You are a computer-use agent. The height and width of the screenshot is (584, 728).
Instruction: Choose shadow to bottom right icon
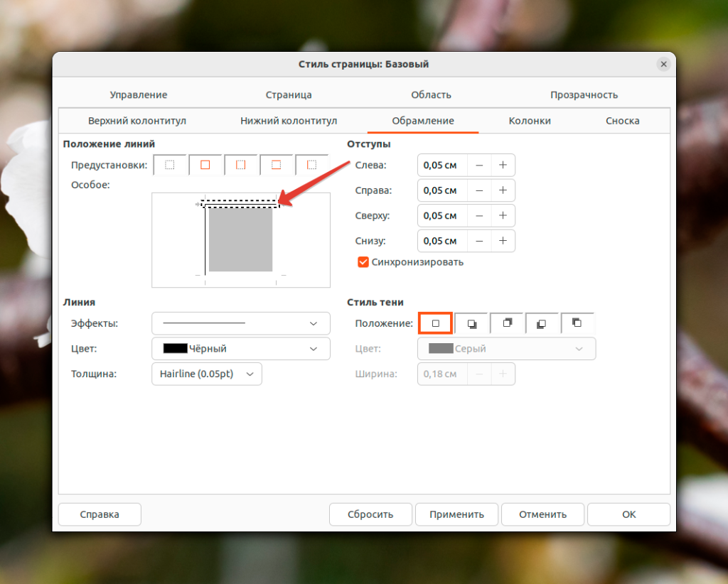tap(471, 323)
